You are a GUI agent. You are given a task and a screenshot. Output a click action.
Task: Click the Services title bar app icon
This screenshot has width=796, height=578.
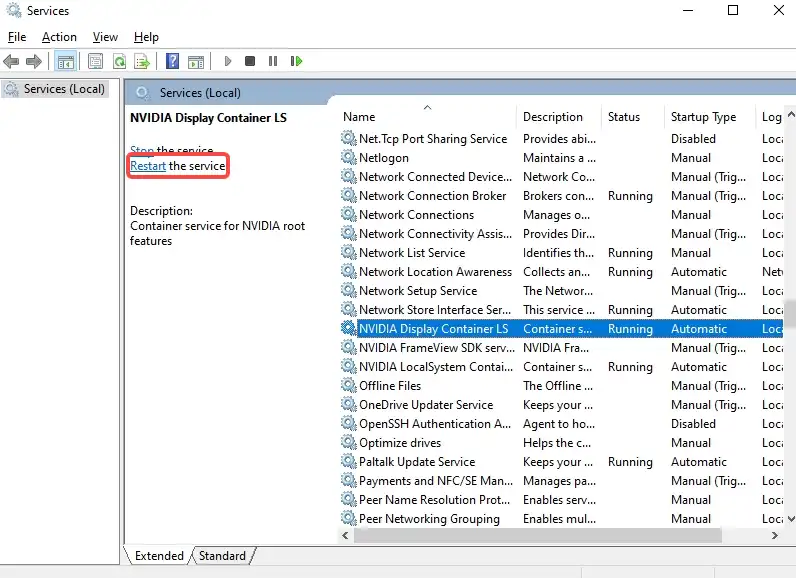pos(14,10)
